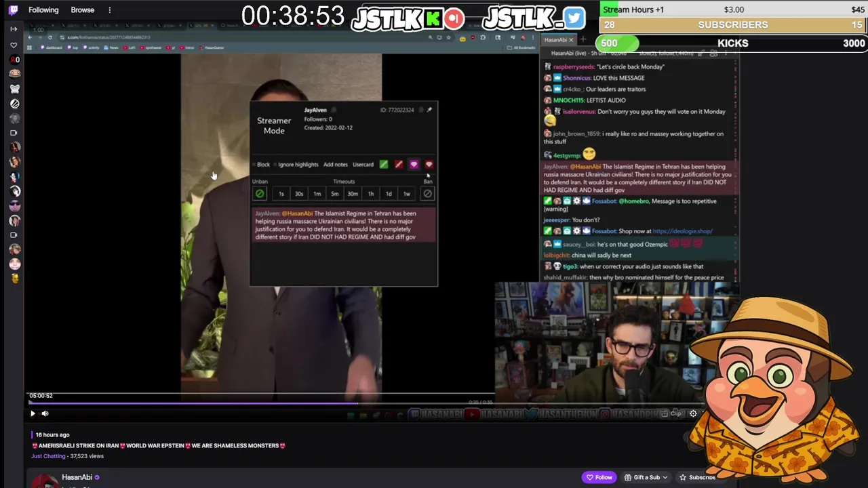The image size is (868, 488).
Task: Click the red sword unmod icon
Action: pos(399,165)
